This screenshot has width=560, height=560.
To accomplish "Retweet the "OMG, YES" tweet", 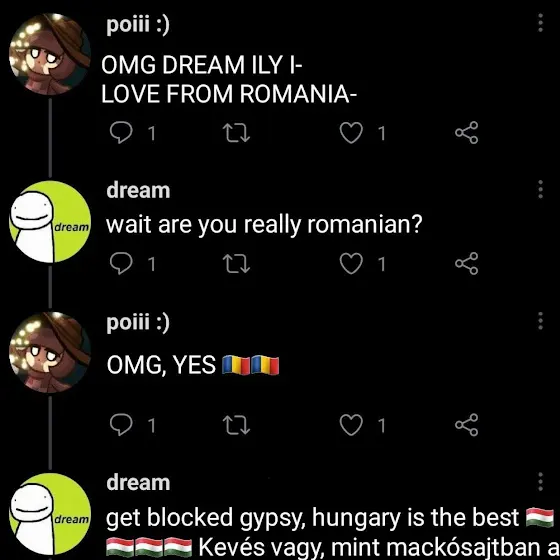I will 236,425.
